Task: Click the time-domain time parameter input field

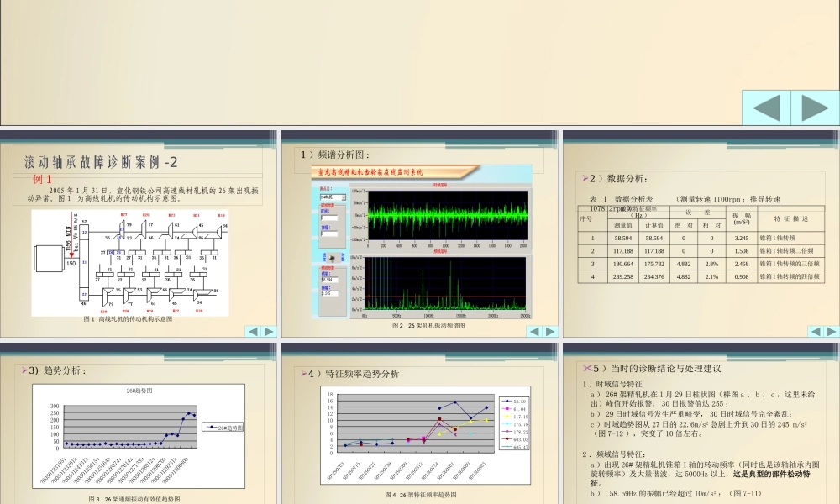Action: point(329,218)
